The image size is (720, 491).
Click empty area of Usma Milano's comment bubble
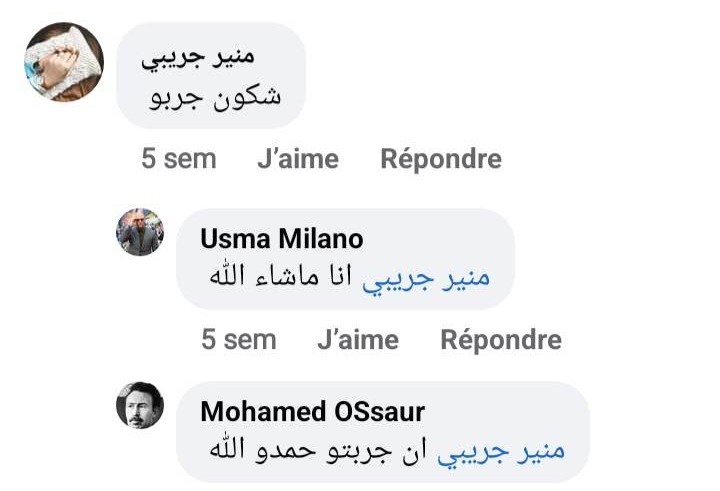coord(440,240)
